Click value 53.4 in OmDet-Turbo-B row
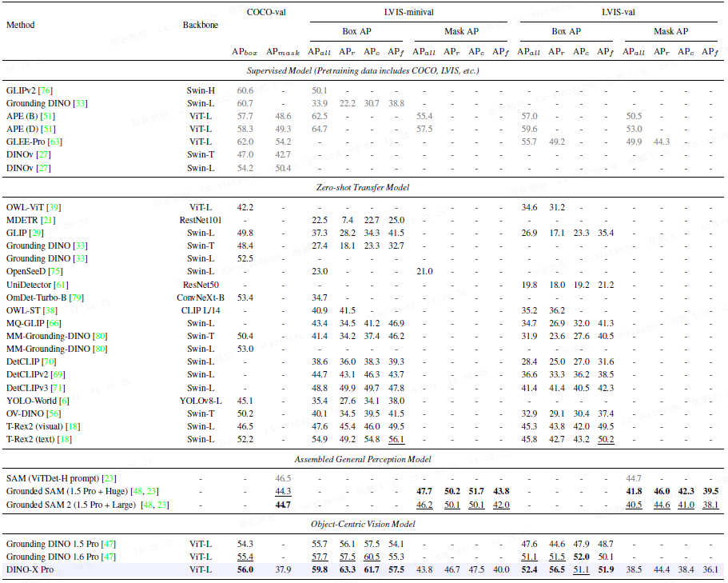Screen dimensions: 728x583 pos(245,297)
